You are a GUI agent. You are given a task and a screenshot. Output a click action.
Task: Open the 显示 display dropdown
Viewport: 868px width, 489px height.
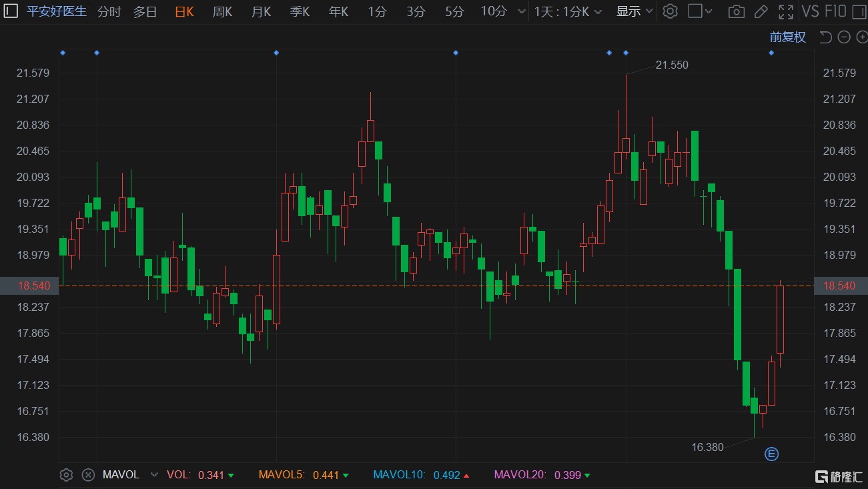tap(633, 11)
